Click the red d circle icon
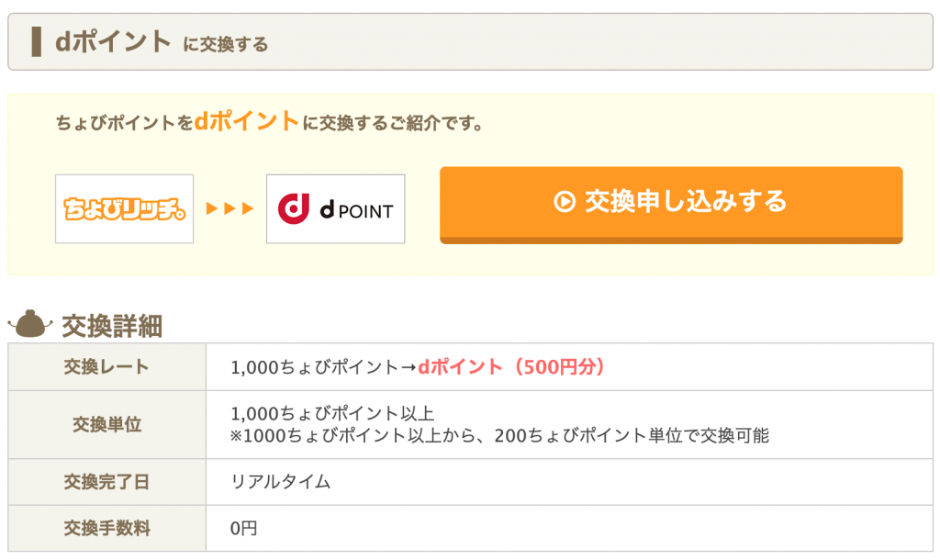The height and width of the screenshot is (560, 940). [294, 209]
